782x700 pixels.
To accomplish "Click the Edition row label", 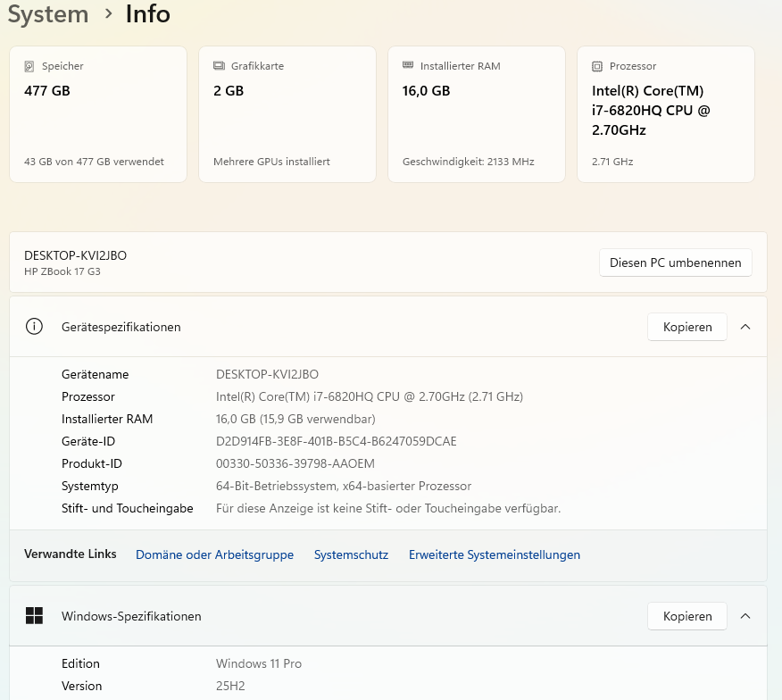I will pyautogui.click(x=81, y=663).
